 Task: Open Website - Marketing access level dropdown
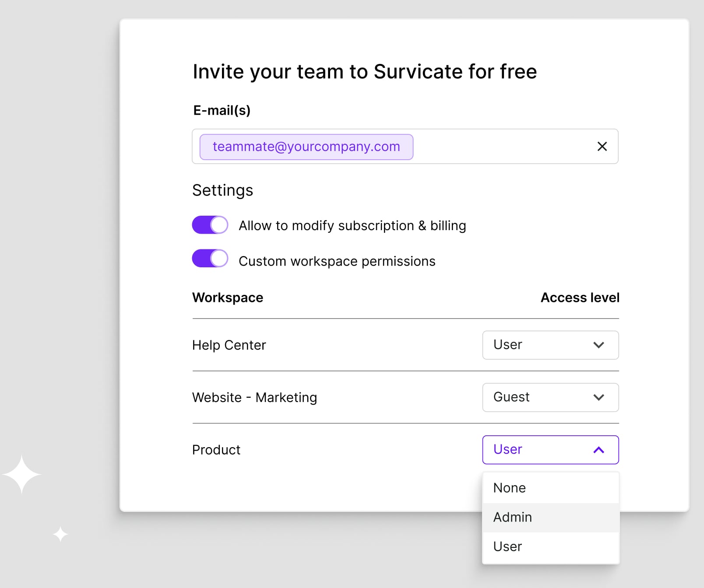550,397
